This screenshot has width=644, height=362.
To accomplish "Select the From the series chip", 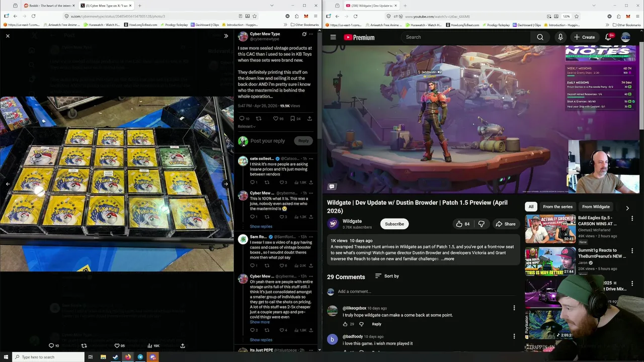I will point(557,207).
